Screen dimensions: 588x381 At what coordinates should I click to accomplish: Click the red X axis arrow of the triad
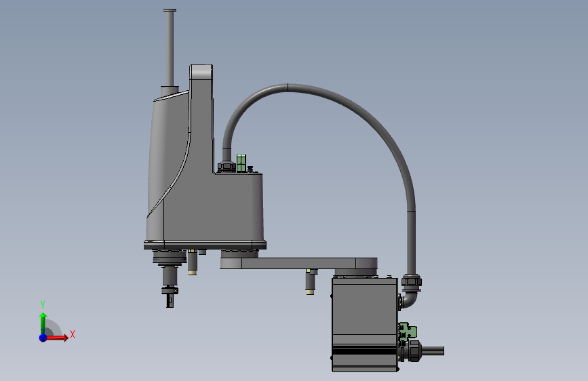tap(57, 338)
